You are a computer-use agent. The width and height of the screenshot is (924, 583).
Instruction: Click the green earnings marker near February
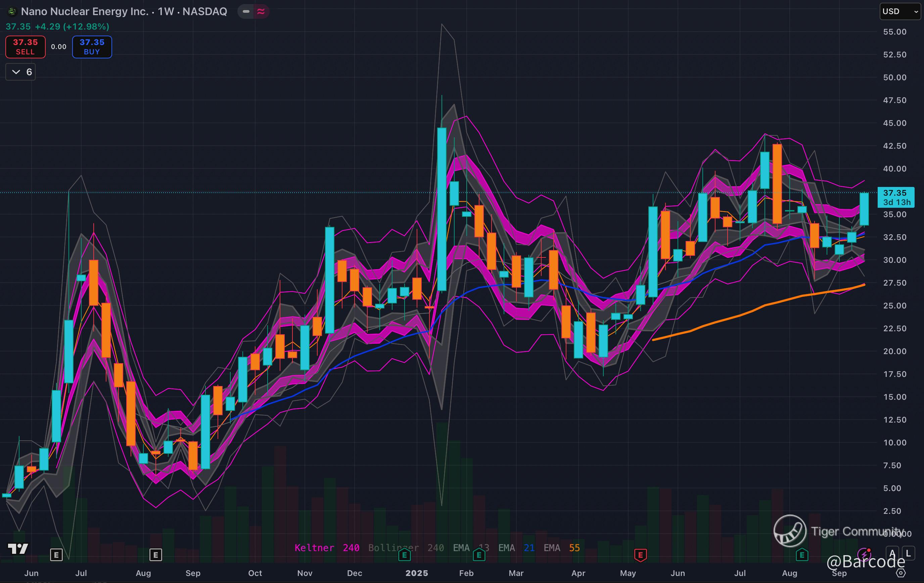click(479, 554)
